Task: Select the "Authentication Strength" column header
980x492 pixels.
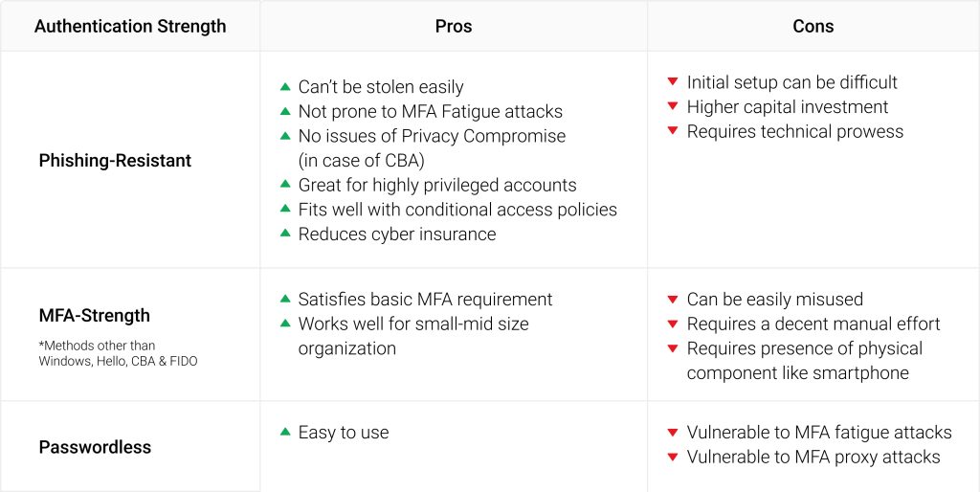Action: (x=130, y=26)
